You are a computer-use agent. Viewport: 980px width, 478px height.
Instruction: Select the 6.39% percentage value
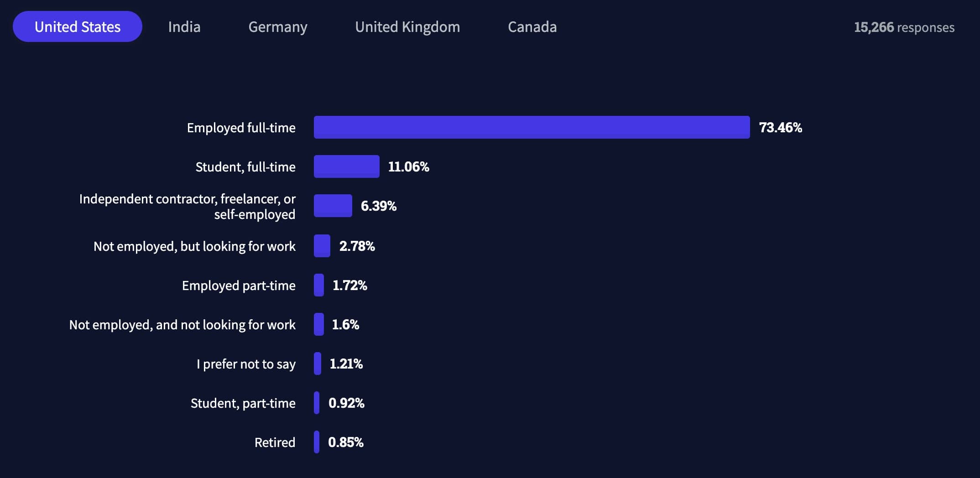[378, 206]
